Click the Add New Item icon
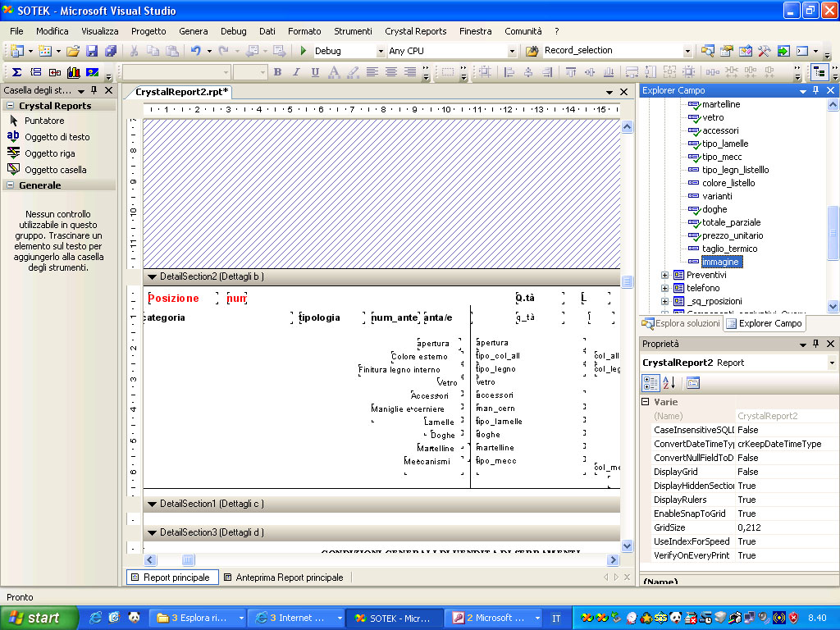Screen dimensions: 840x630 [x=46, y=51]
